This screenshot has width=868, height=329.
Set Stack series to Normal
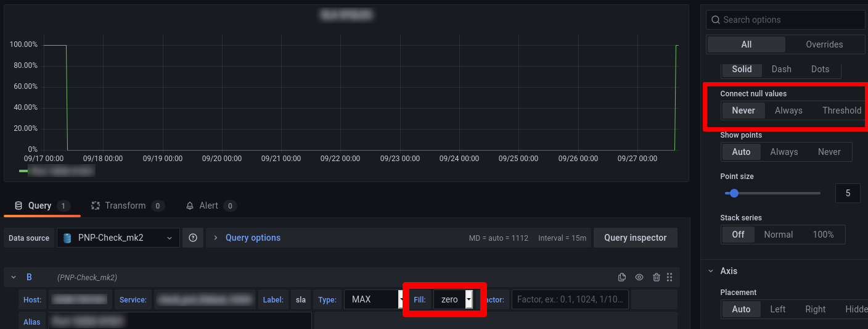[778, 235]
